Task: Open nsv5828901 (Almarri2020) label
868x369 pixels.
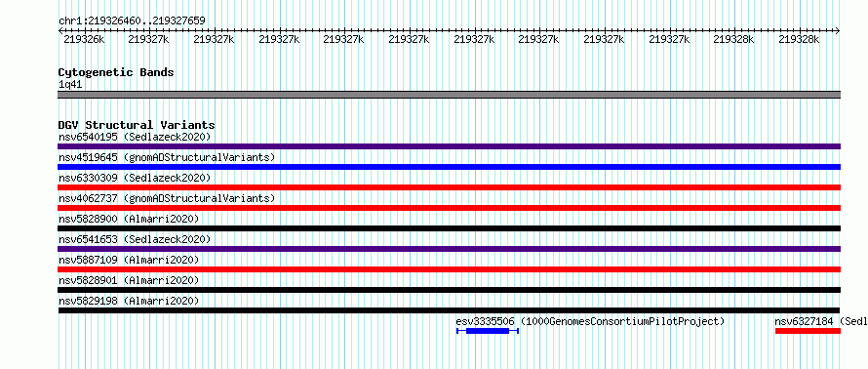Action: (129, 280)
